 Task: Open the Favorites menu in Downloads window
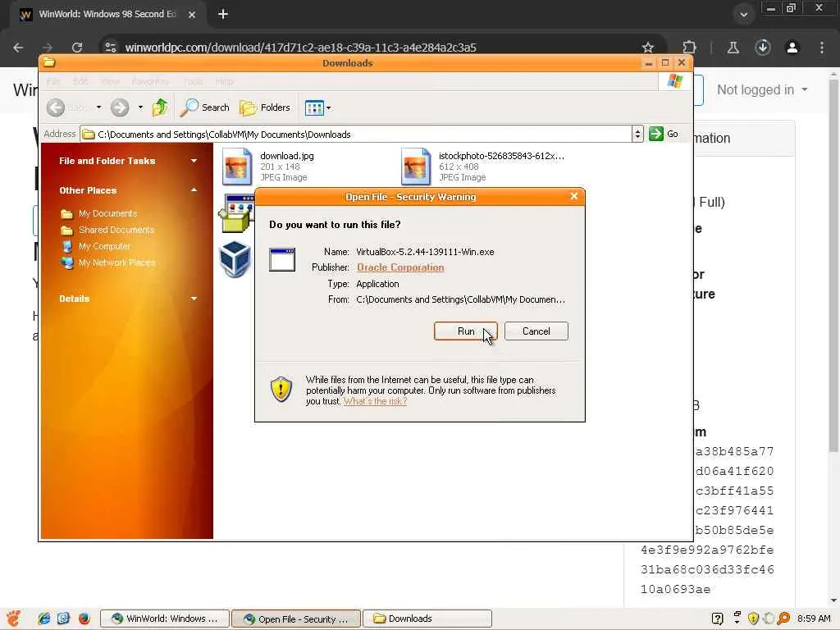click(x=151, y=81)
